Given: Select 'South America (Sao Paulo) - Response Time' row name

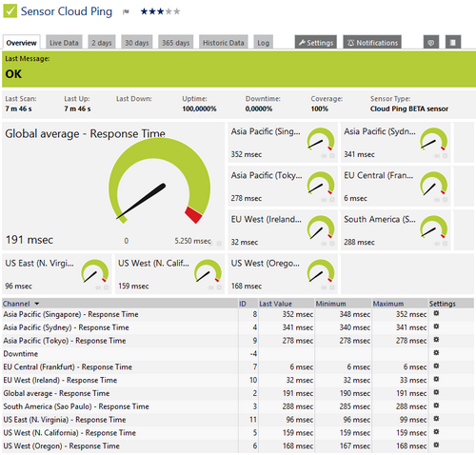Looking at the screenshot, I should [x=76, y=406].
